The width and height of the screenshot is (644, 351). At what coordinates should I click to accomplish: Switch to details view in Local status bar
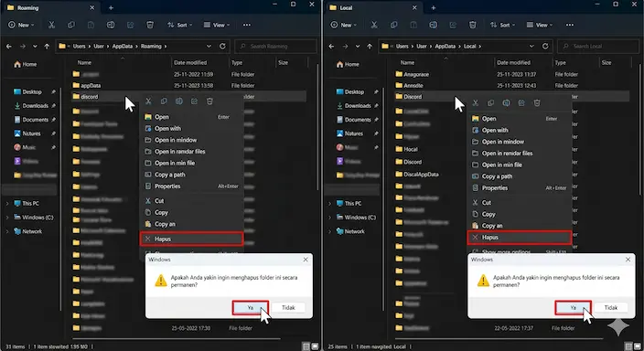628,347
